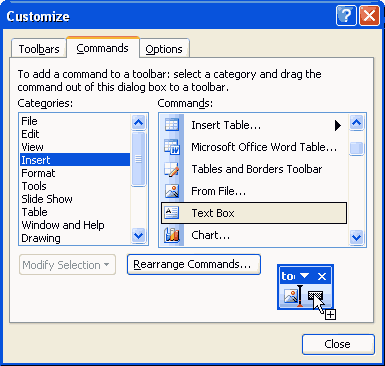This screenshot has height=366, width=385.
Task: Select the Insert Table... command text
Action: click(x=226, y=125)
